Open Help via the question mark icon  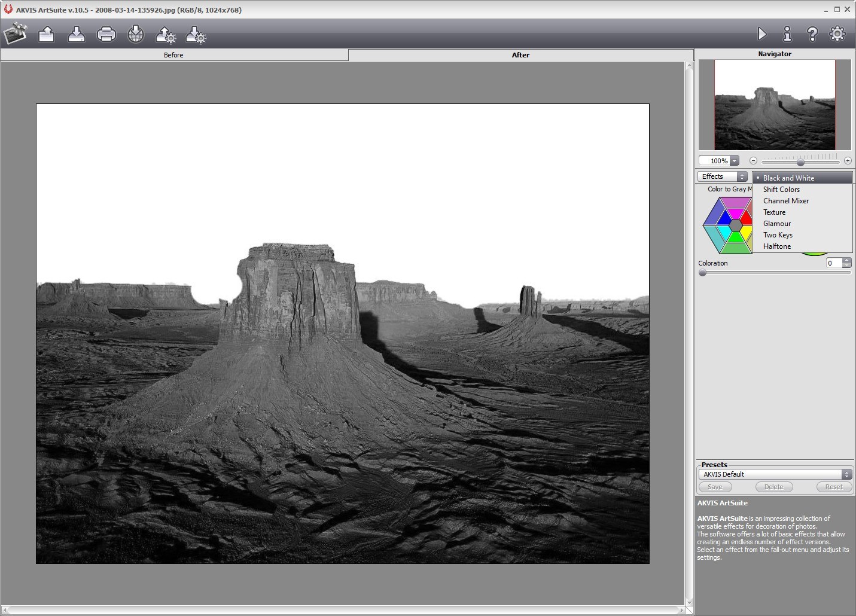point(812,34)
